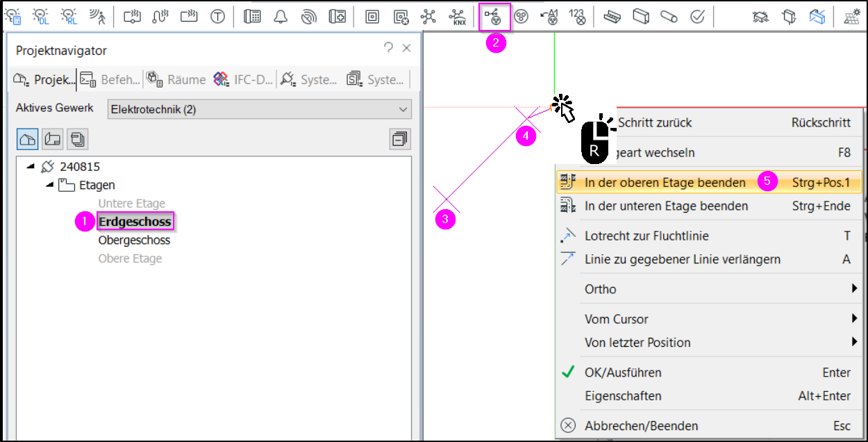Click the blue highlighted 3D duct icon
Viewport: 868px width, 442px height.
817,17
